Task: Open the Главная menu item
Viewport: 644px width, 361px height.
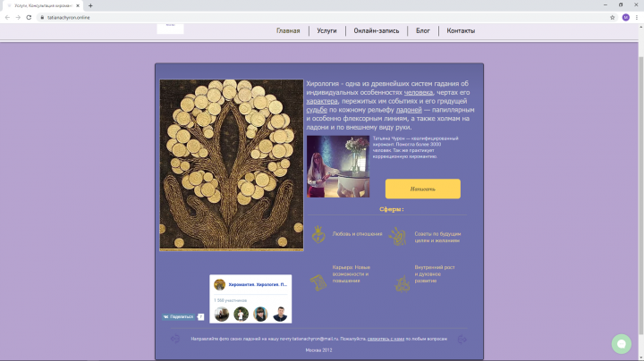Action: tap(288, 30)
